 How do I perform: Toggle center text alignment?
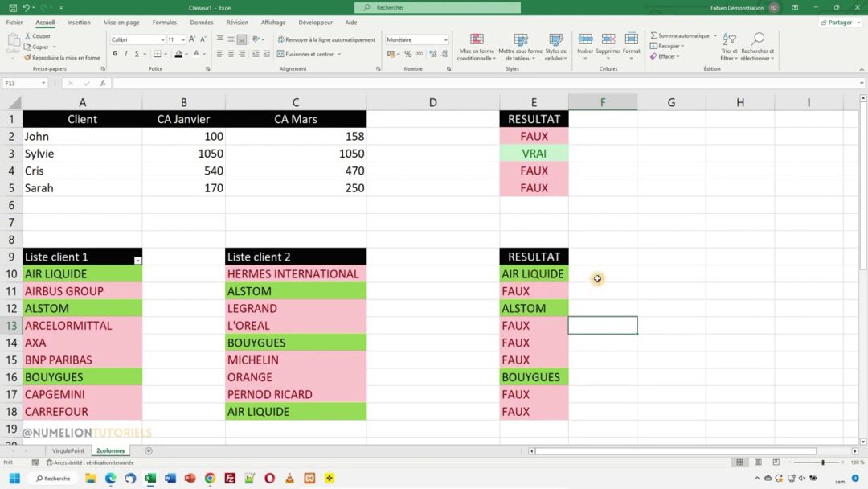coord(231,54)
